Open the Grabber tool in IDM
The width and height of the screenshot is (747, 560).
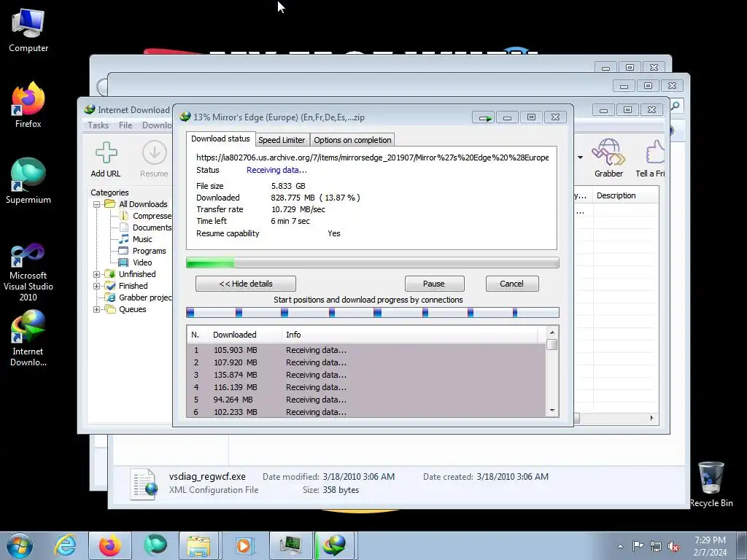coord(608,158)
